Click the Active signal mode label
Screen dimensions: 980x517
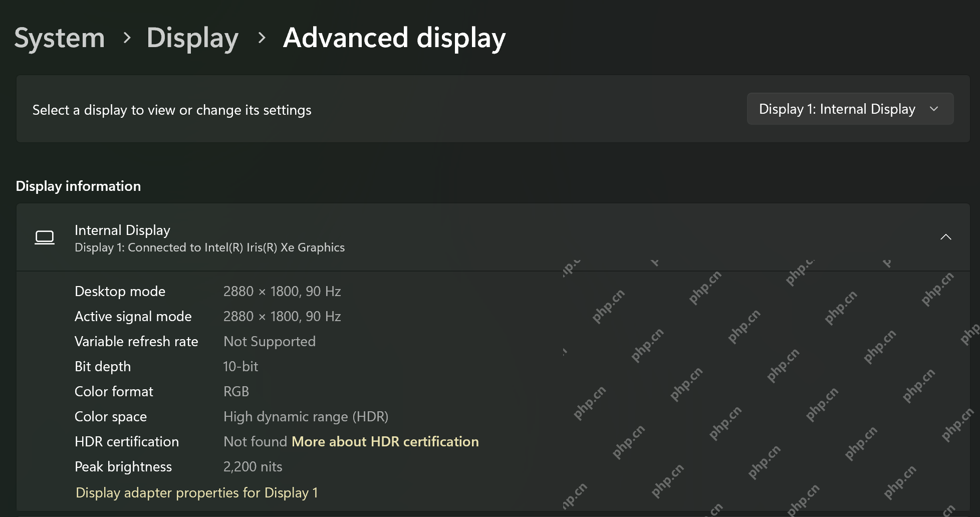click(x=133, y=316)
